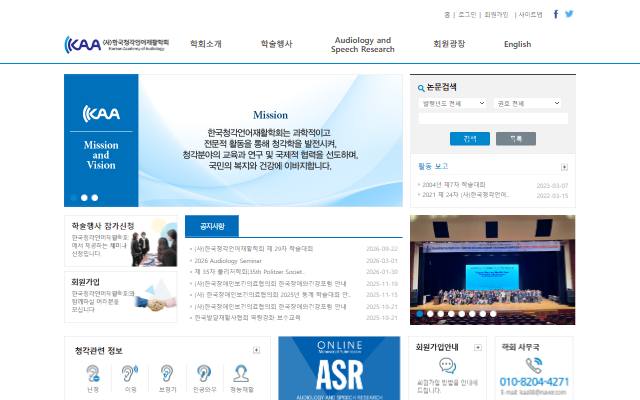Open the 회원광장 menu
This screenshot has height=400, width=640.
[449, 44]
